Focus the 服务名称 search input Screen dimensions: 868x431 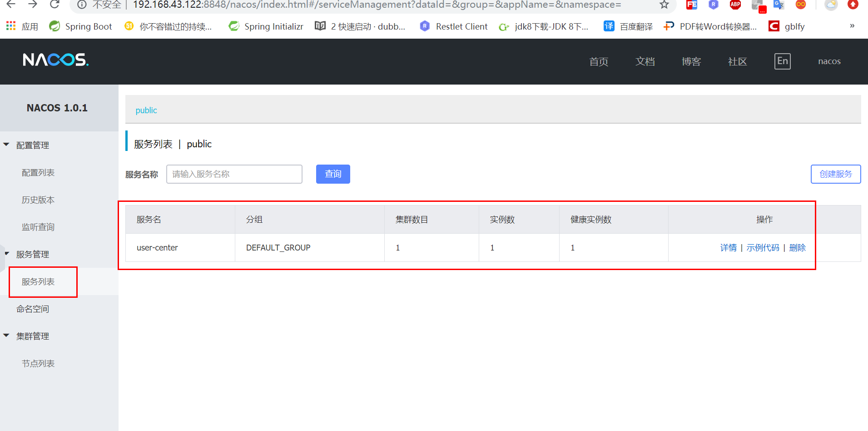(234, 174)
